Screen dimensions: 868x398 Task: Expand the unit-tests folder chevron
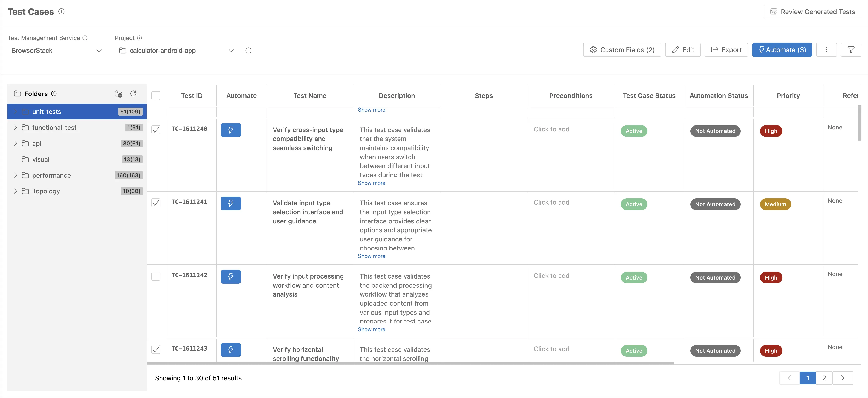click(x=16, y=111)
